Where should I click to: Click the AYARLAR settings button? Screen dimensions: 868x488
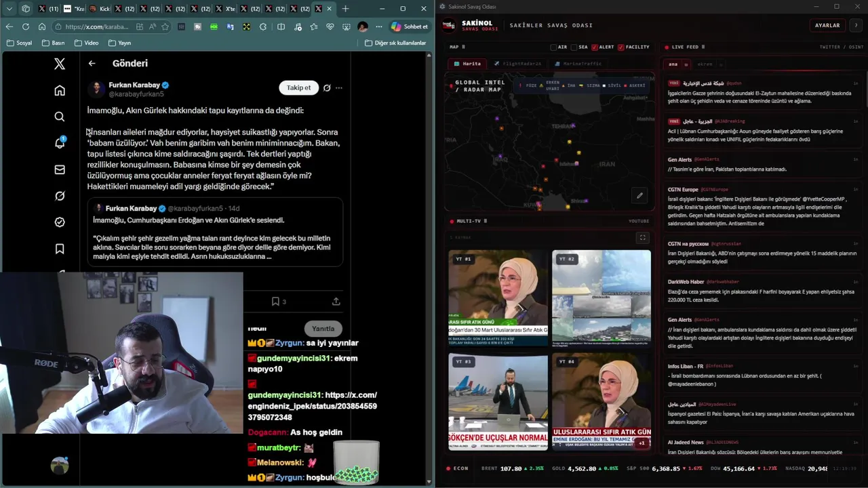coord(827,25)
